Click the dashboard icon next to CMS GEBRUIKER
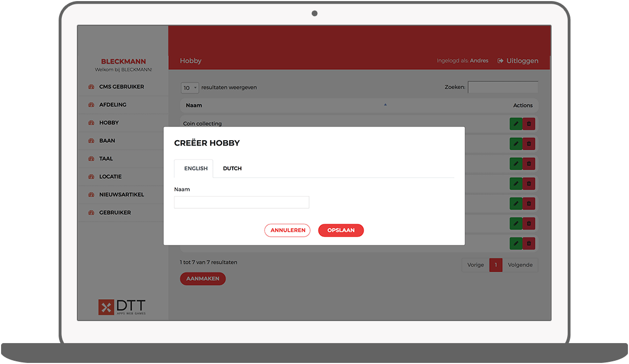 point(91,86)
